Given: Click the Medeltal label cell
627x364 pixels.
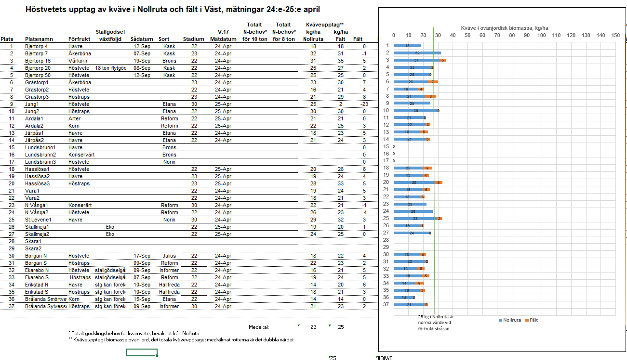Looking at the screenshot, I should [258, 327].
